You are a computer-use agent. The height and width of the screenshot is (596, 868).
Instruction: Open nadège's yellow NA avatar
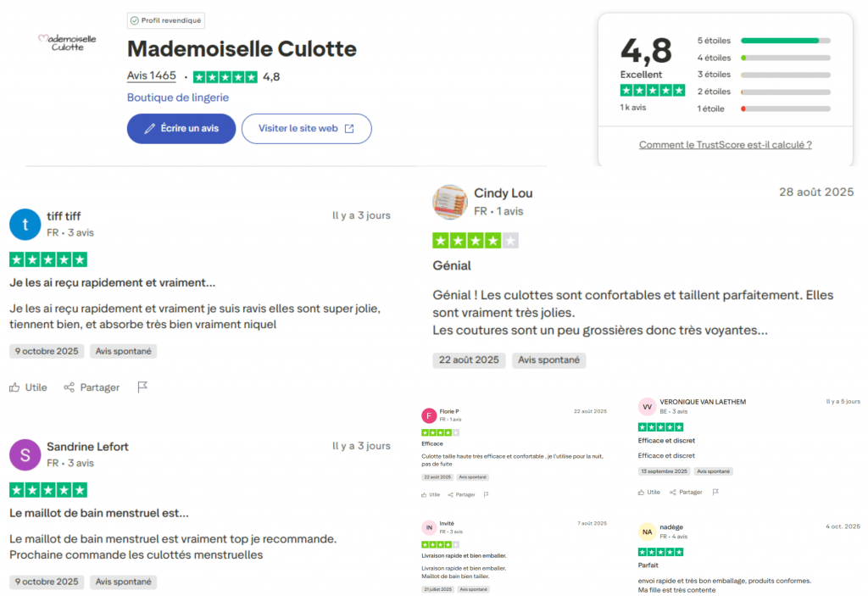tap(647, 532)
